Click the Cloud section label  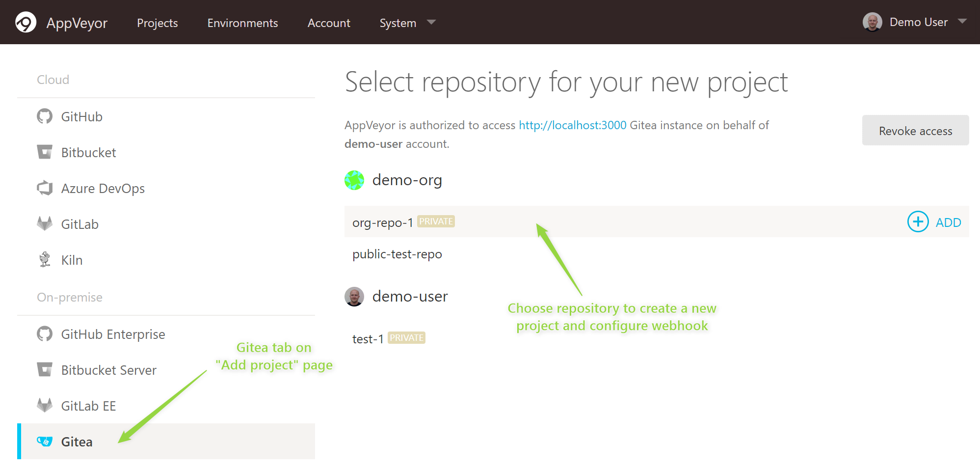tap(53, 80)
